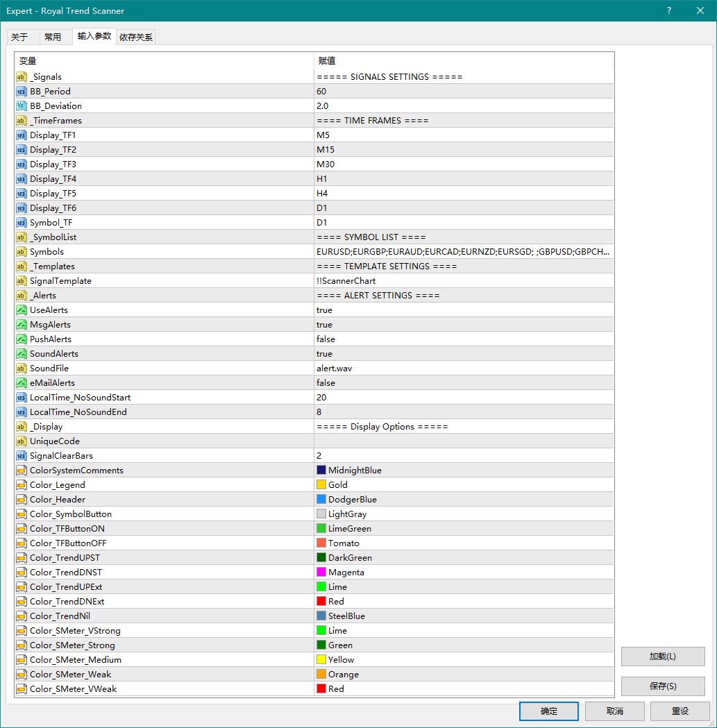Switch to the 依存关系 tab
The width and height of the screenshot is (717, 728).
pyautogui.click(x=136, y=37)
